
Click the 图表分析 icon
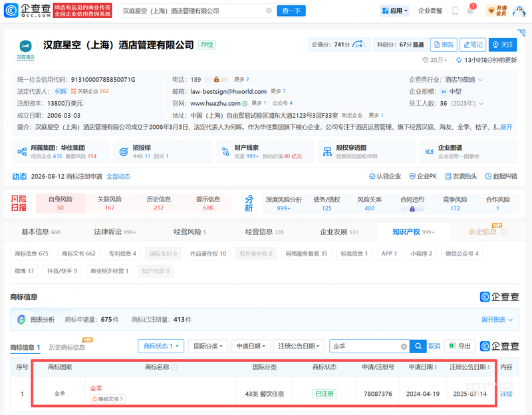[x=21, y=319]
